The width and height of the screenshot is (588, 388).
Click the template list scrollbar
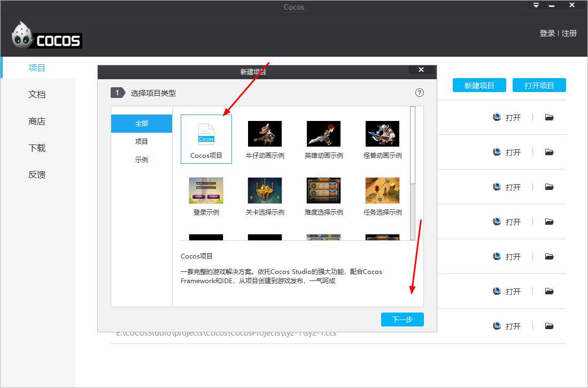pyautogui.click(x=413, y=145)
